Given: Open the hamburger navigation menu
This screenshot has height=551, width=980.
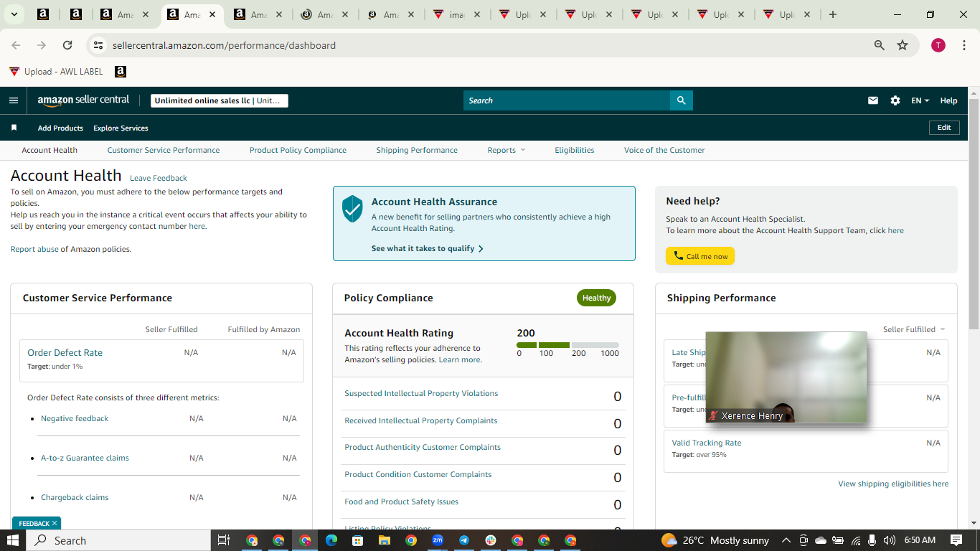Looking at the screenshot, I should pos(14,100).
